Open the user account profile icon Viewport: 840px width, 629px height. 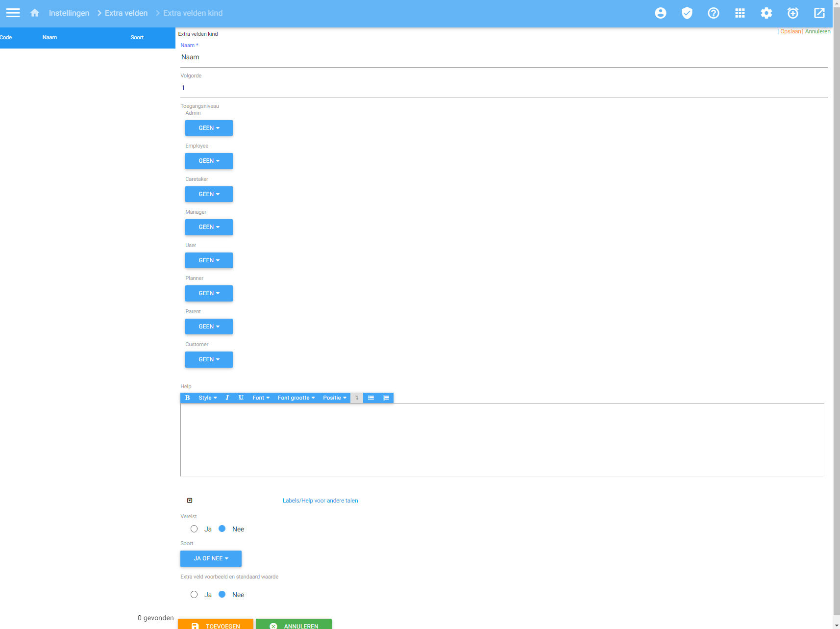[660, 13]
